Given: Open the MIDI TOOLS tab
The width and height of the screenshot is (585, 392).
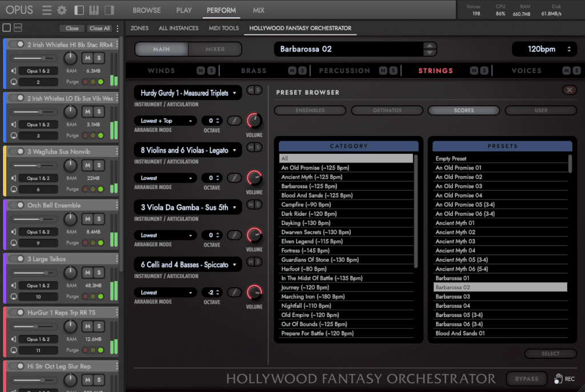Looking at the screenshot, I should [x=223, y=28].
